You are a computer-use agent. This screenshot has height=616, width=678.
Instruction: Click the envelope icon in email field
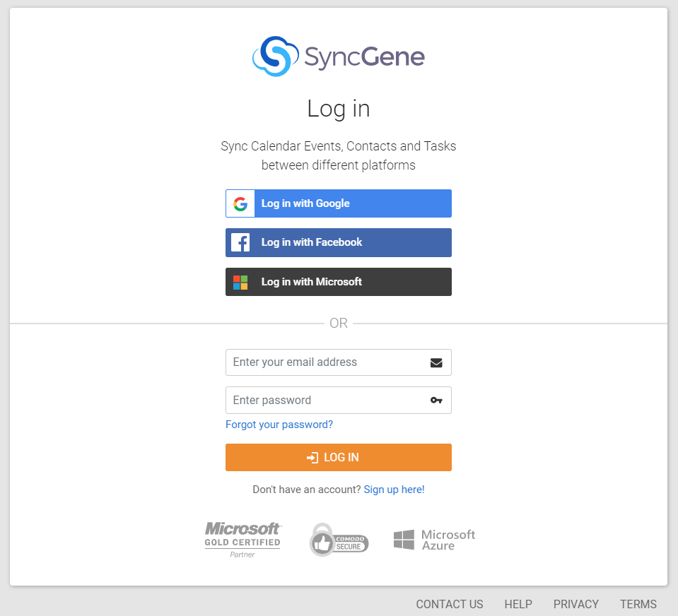pyautogui.click(x=436, y=362)
